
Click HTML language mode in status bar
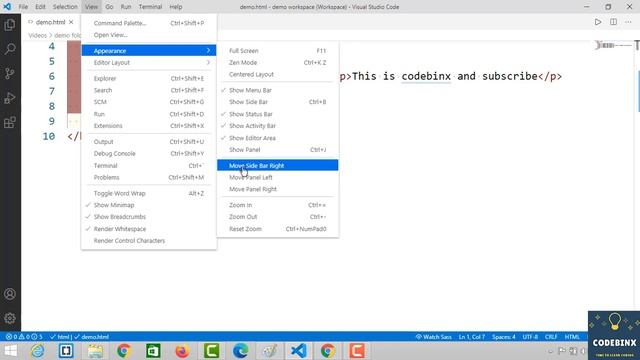tap(572, 337)
